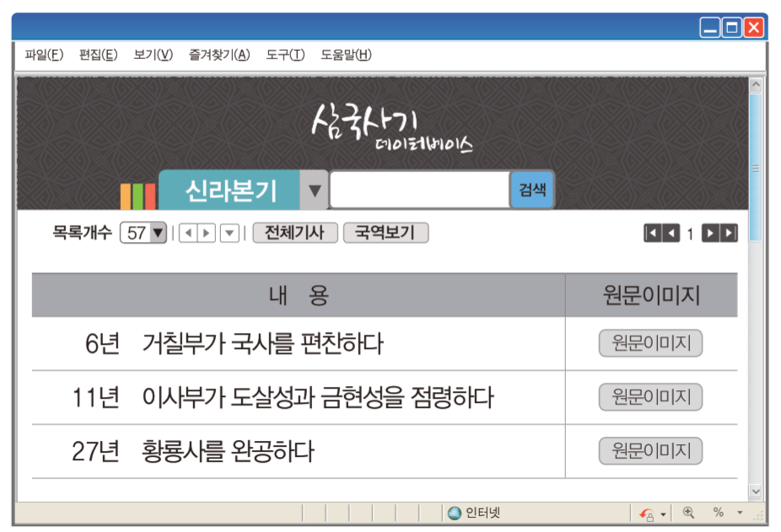This screenshot has width=781, height=532.
Task: Open the 보기 menu
Action: point(153,55)
